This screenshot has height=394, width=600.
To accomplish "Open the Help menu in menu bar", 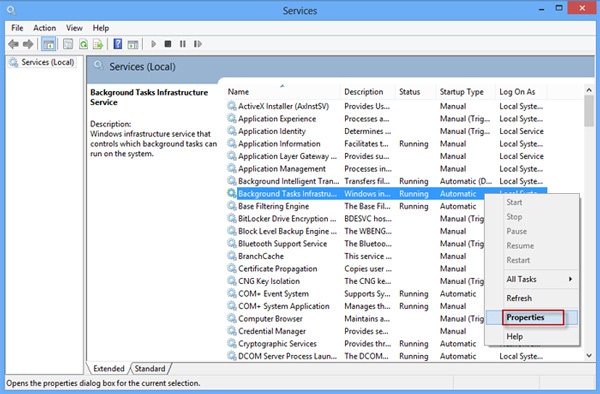I will coord(101,28).
